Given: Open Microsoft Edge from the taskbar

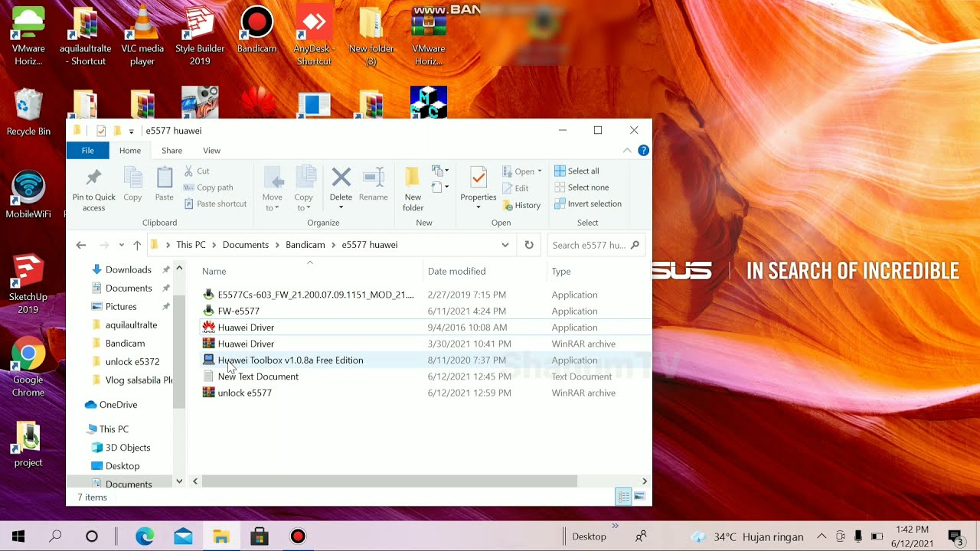Looking at the screenshot, I should pos(145,536).
